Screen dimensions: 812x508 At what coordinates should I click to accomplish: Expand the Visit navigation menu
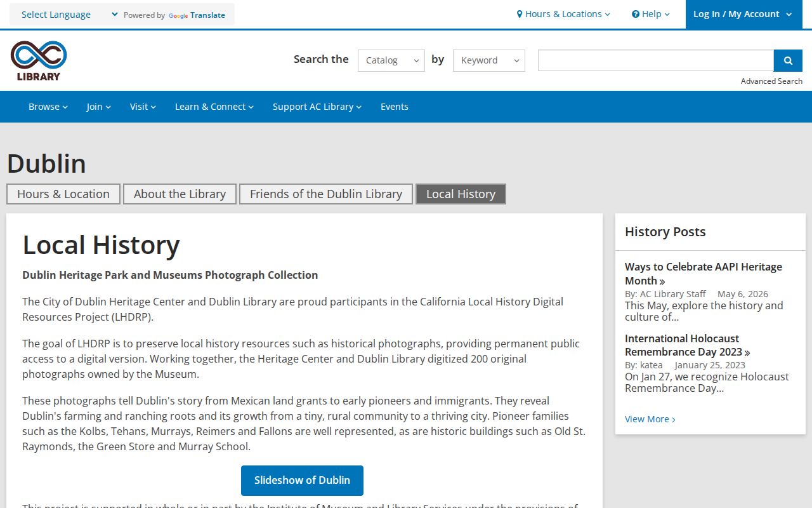(x=143, y=107)
